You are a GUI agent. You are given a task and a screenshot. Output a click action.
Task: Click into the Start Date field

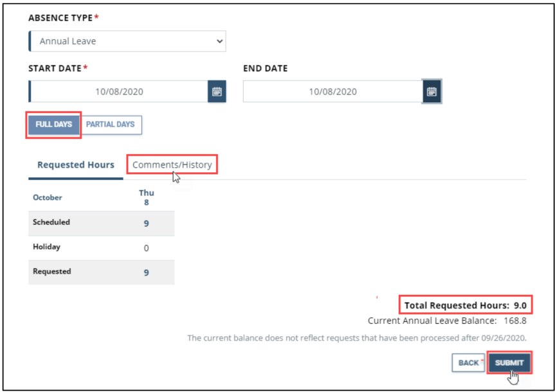[119, 91]
